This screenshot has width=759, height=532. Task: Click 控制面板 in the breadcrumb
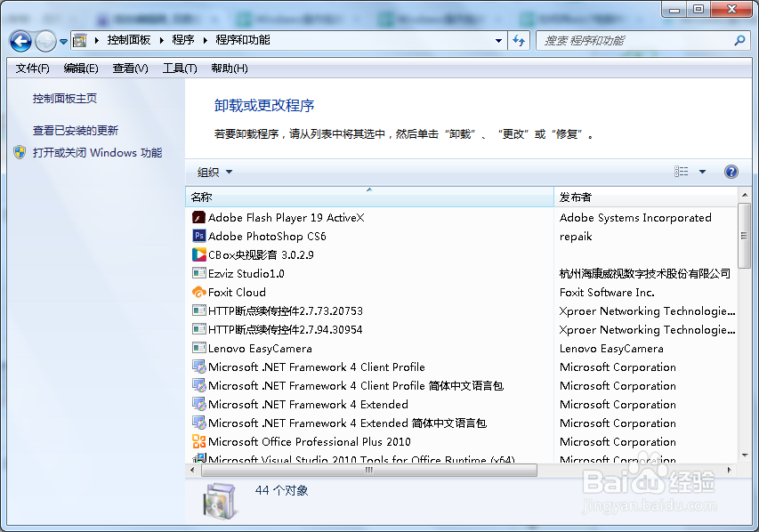pyautogui.click(x=129, y=40)
